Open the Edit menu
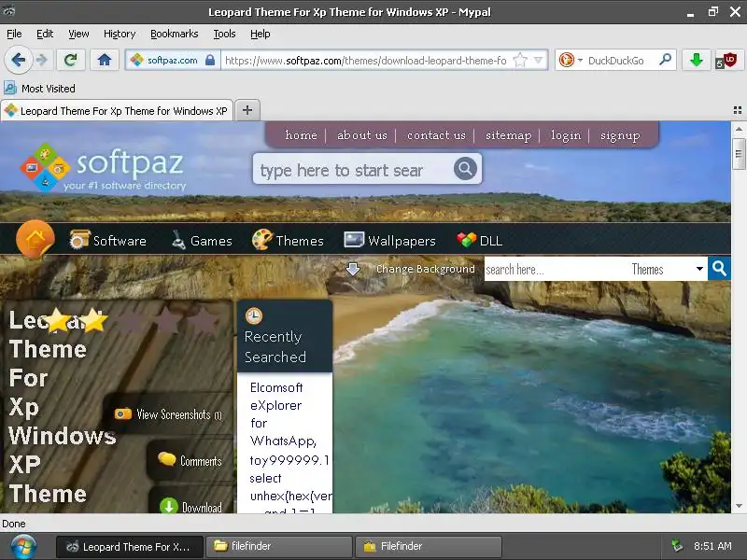The image size is (747, 560). pos(45,34)
